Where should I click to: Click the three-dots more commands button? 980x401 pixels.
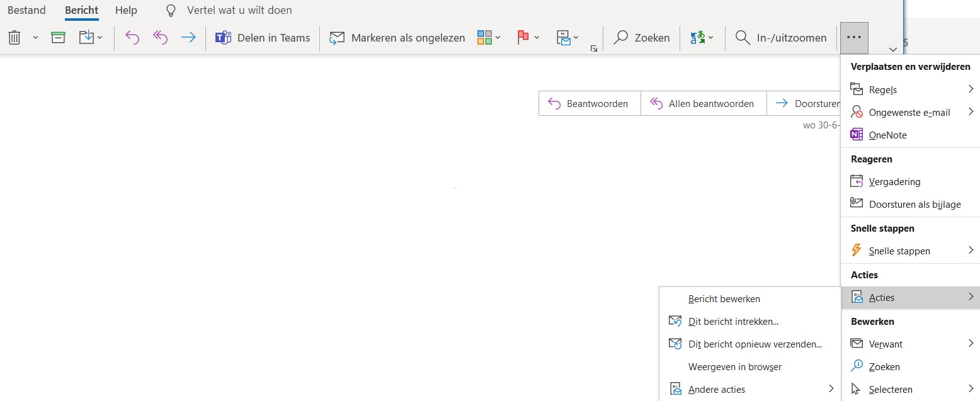pyautogui.click(x=854, y=38)
